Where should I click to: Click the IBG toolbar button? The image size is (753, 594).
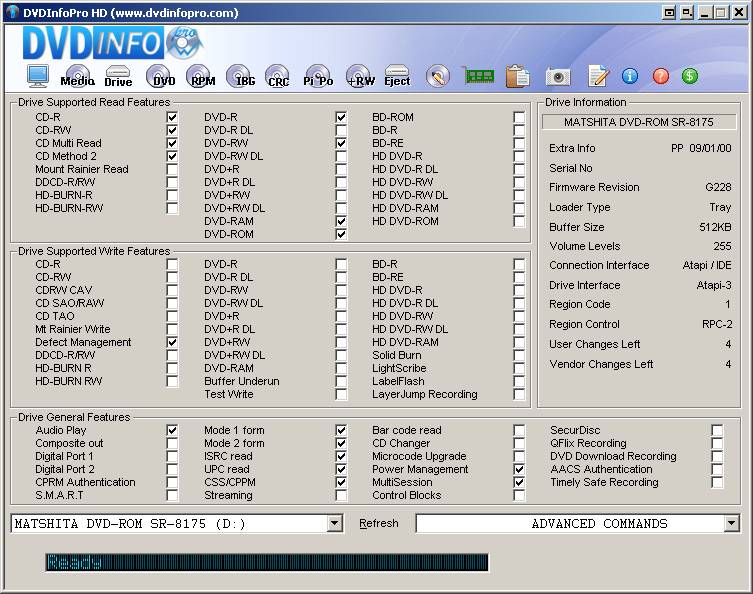click(x=240, y=78)
